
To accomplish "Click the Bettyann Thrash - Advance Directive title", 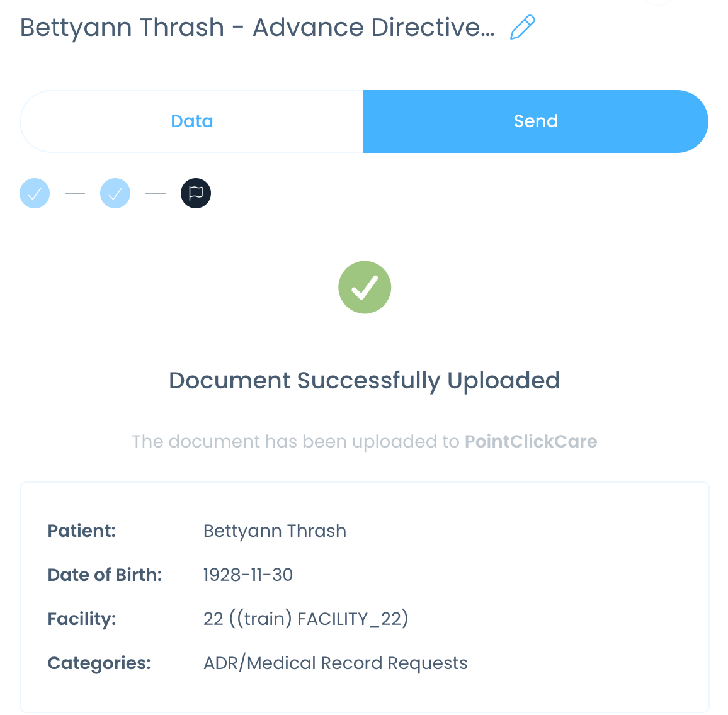I will coord(258,27).
